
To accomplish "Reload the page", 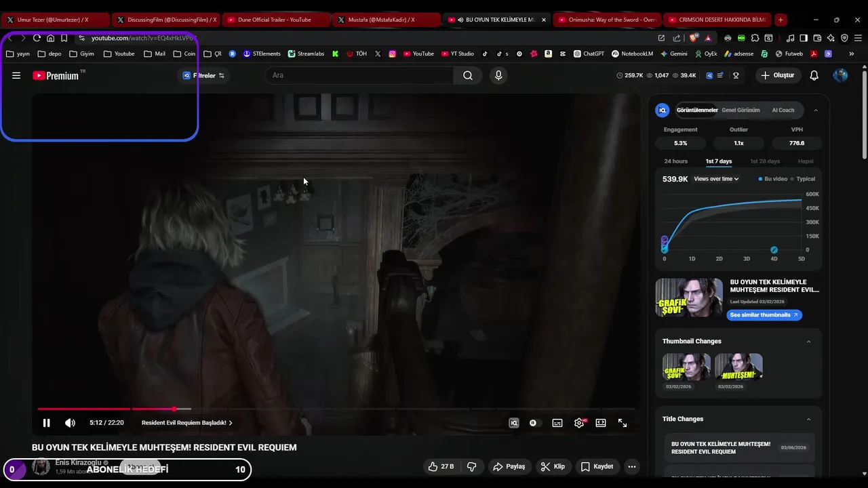I will [37, 38].
